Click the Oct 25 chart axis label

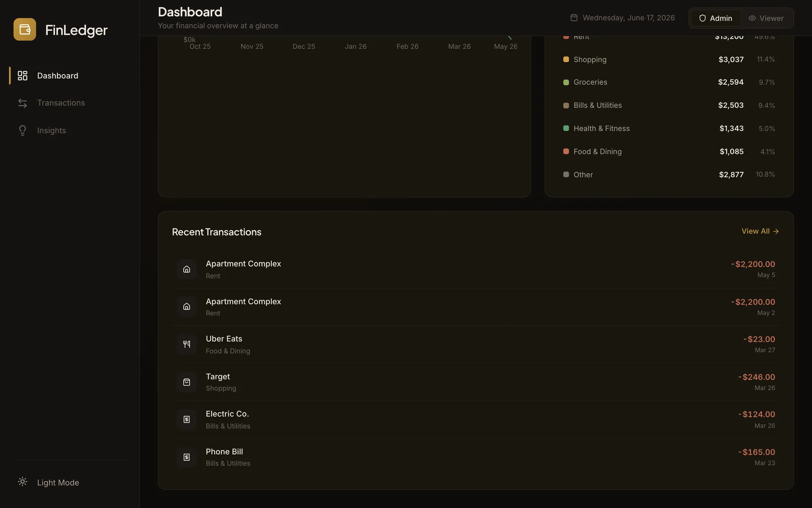(x=200, y=46)
